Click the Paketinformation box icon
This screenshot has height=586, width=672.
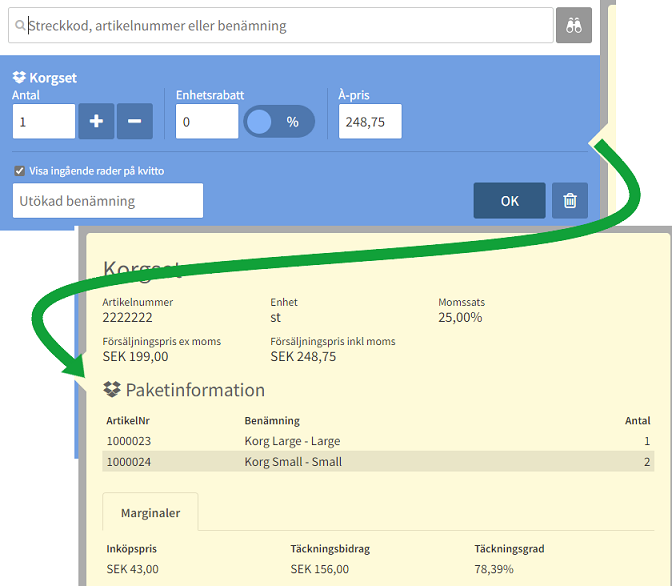tap(112, 390)
